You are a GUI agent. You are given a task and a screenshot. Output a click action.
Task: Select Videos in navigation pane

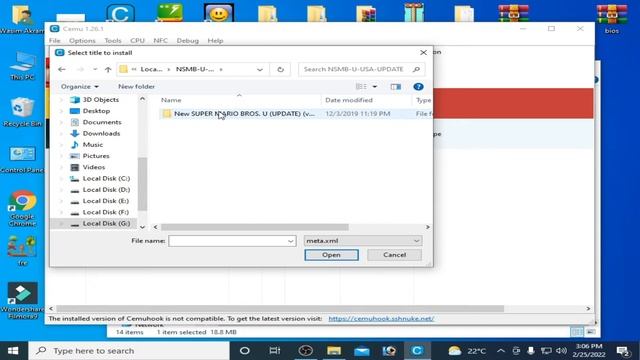pos(94,167)
